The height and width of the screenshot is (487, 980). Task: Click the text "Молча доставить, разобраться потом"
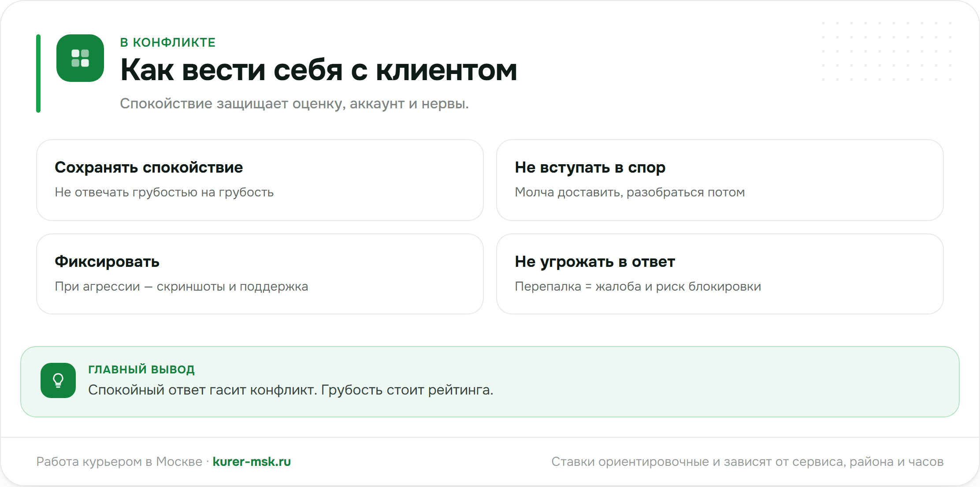(x=630, y=192)
